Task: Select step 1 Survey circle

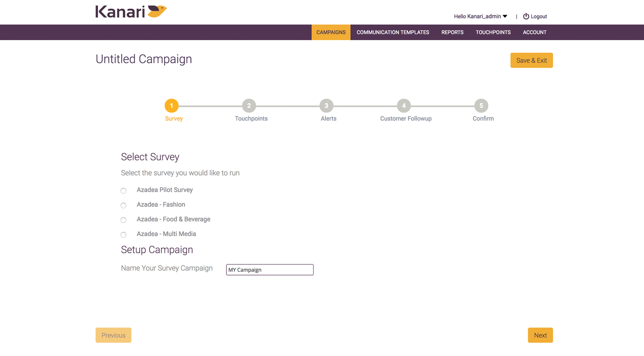Action: (x=171, y=106)
